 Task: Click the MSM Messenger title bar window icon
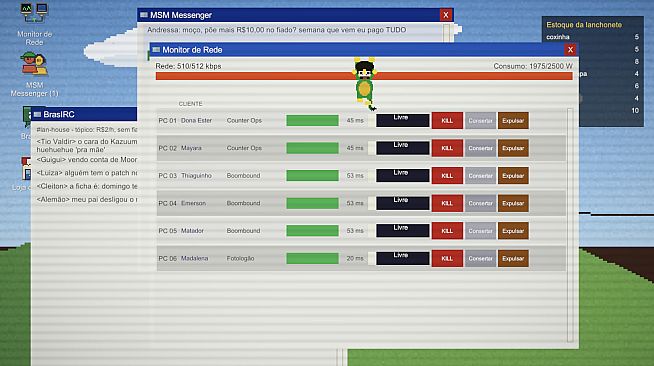(x=144, y=15)
